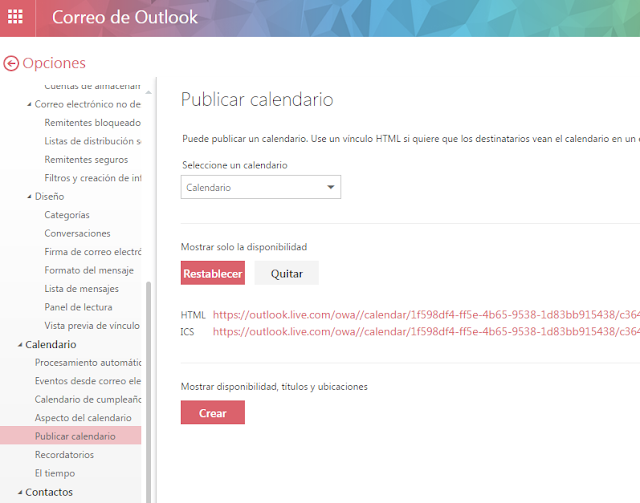Open the Seleccione un calendario dropdown
The width and height of the screenshot is (640, 503).
[x=261, y=187]
